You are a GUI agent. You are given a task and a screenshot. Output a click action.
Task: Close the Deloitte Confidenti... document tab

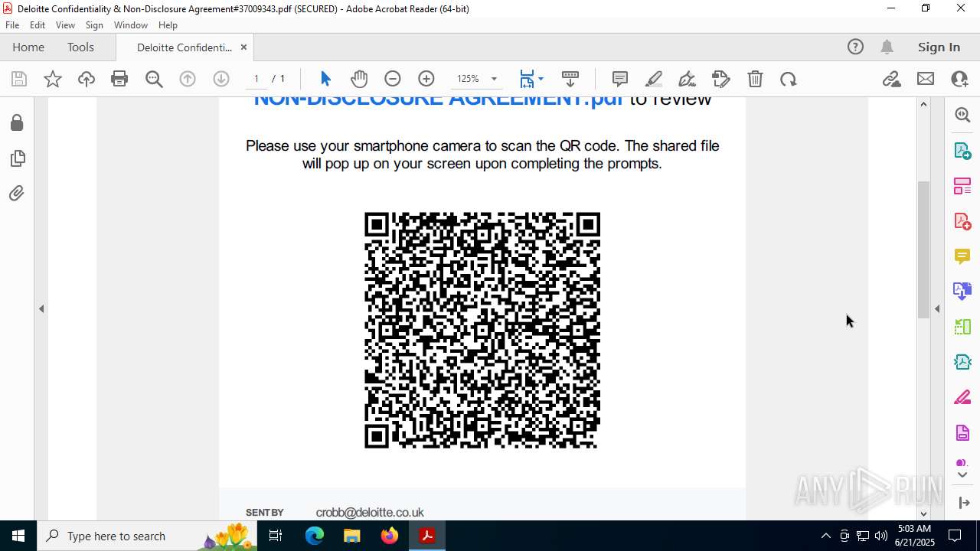pyautogui.click(x=243, y=47)
